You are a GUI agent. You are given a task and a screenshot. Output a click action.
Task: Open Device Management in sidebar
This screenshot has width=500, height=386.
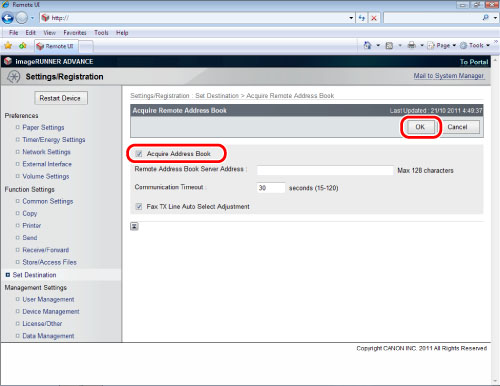(x=51, y=312)
